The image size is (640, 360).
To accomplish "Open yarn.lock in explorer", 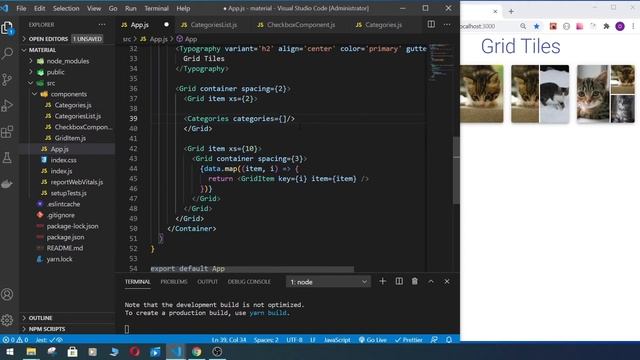I will tap(60, 259).
